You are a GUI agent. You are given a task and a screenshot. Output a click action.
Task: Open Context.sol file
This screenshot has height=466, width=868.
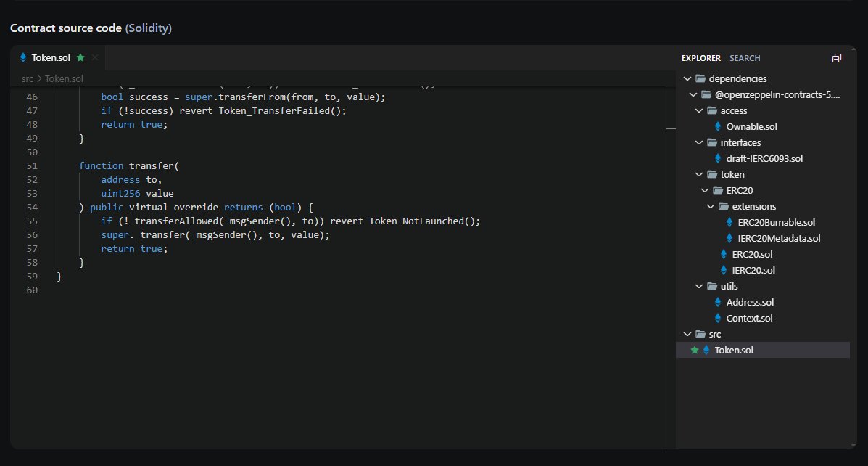(x=749, y=319)
